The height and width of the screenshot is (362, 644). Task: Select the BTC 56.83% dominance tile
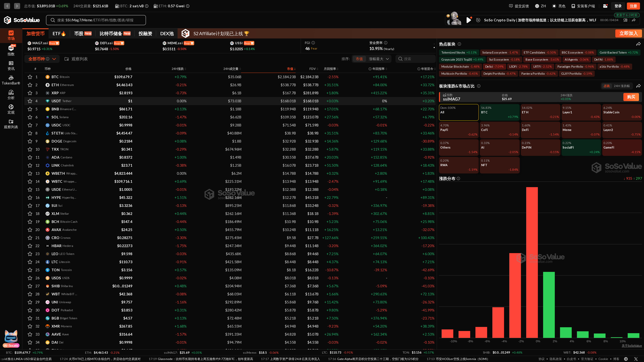click(499, 112)
